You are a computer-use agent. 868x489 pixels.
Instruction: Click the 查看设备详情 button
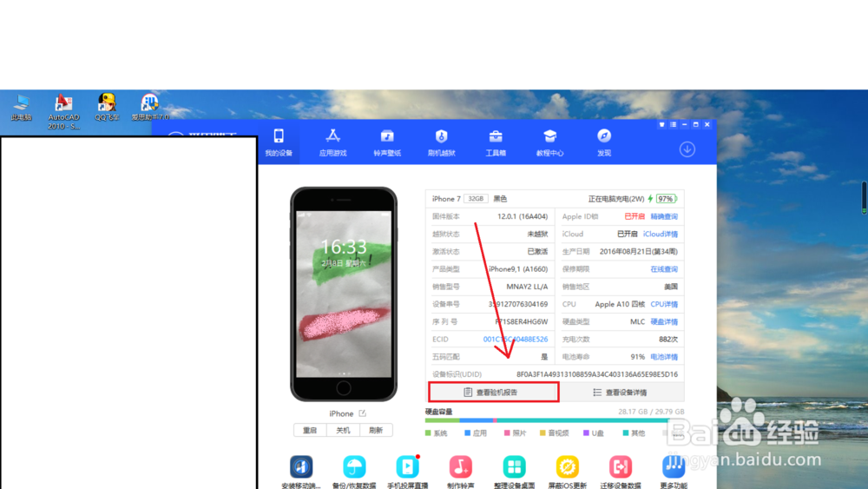pyautogui.click(x=621, y=392)
